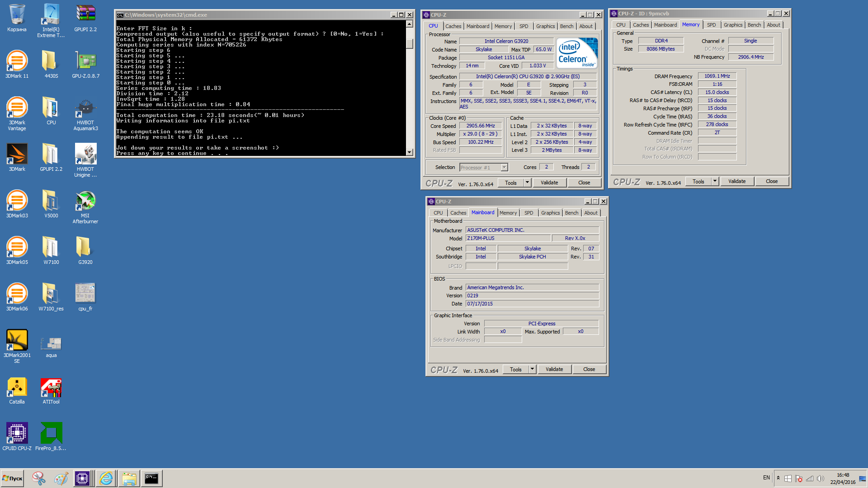868x488 pixels.
Task: Click the Internet Explorer taskbar icon
Action: [x=106, y=479]
